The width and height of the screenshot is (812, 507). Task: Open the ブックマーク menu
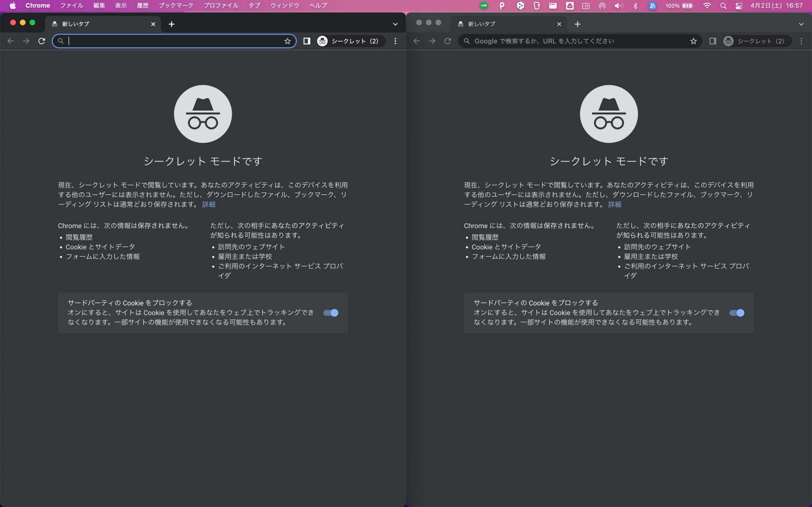click(175, 5)
